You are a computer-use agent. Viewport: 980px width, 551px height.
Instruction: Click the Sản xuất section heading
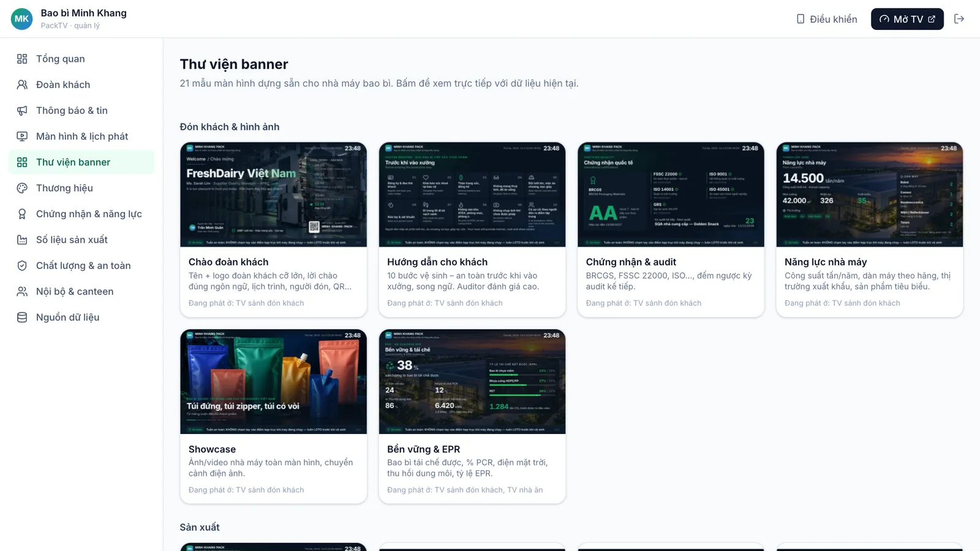click(x=200, y=527)
